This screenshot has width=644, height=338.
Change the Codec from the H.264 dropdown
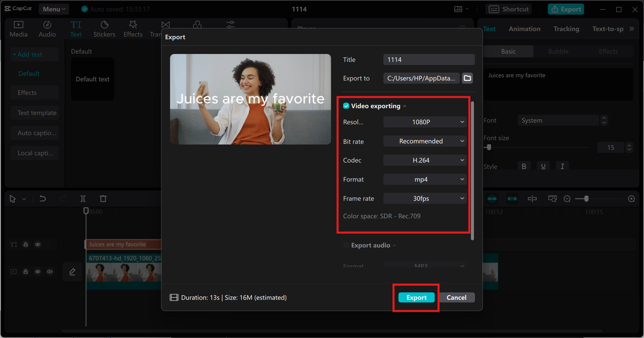click(425, 160)
